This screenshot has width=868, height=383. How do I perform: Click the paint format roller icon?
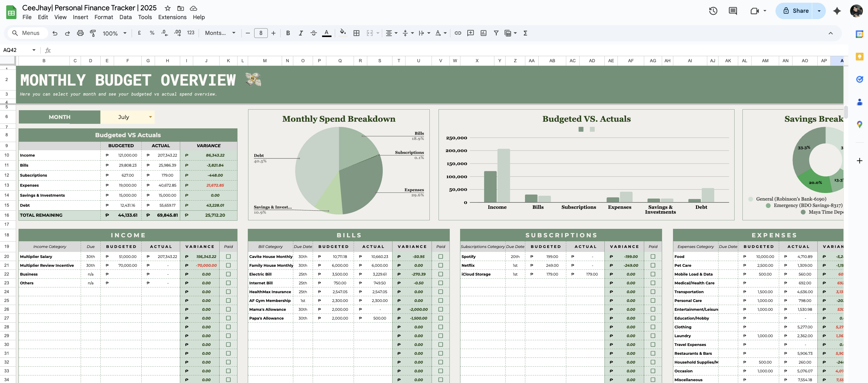pyautogui.click(x=93, y=33)
